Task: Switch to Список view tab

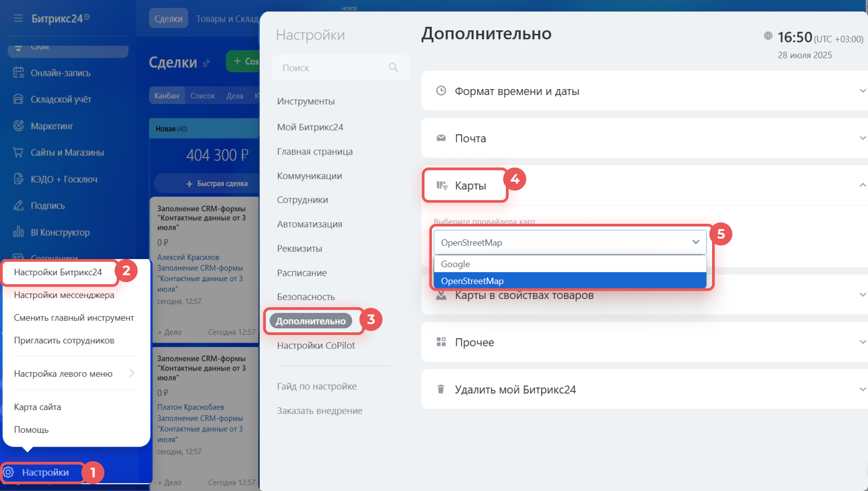Action: click(x=203, y=96)
